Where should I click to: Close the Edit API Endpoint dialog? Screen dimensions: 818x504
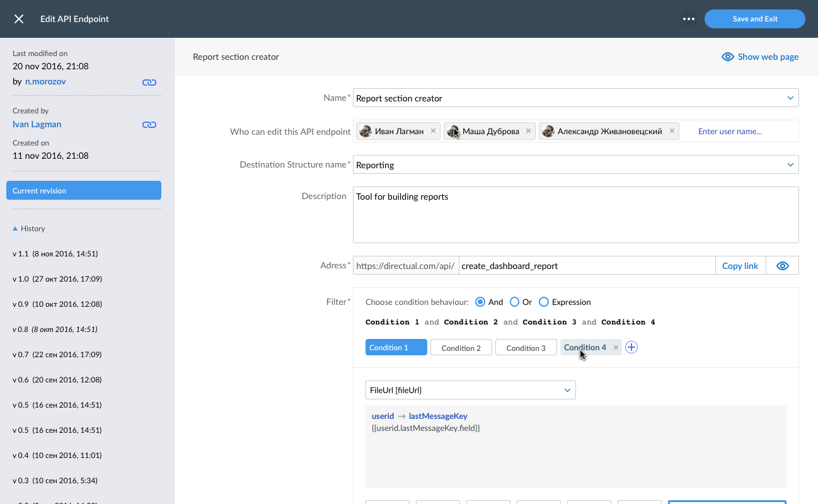19,19
